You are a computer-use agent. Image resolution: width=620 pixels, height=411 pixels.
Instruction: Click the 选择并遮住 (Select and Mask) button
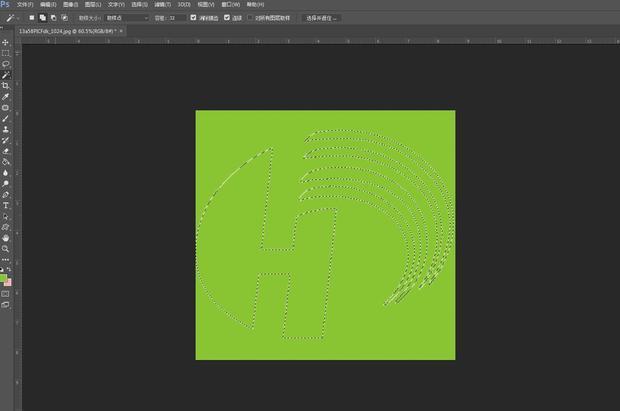(322, 17)
